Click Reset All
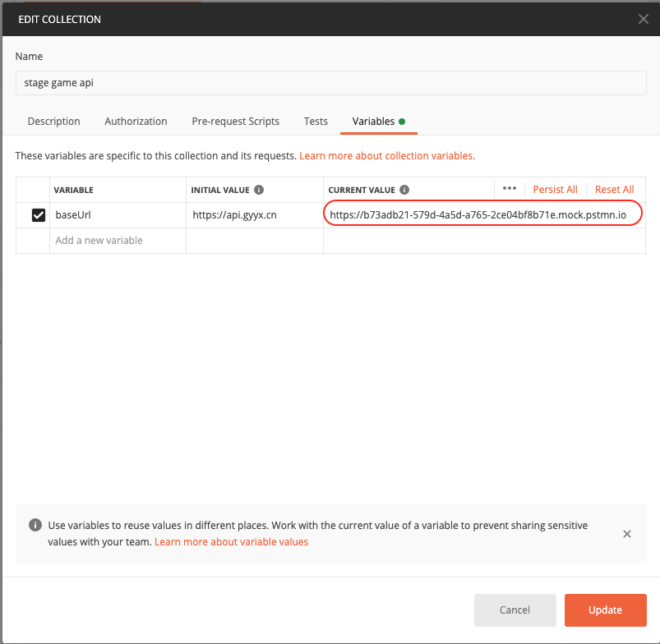Screen dimensions: 660x644 tap(614, 189)
